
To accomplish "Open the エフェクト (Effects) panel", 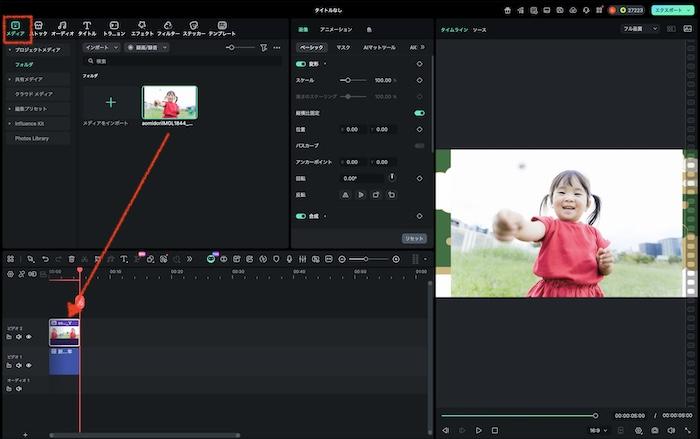I will 142,27.
